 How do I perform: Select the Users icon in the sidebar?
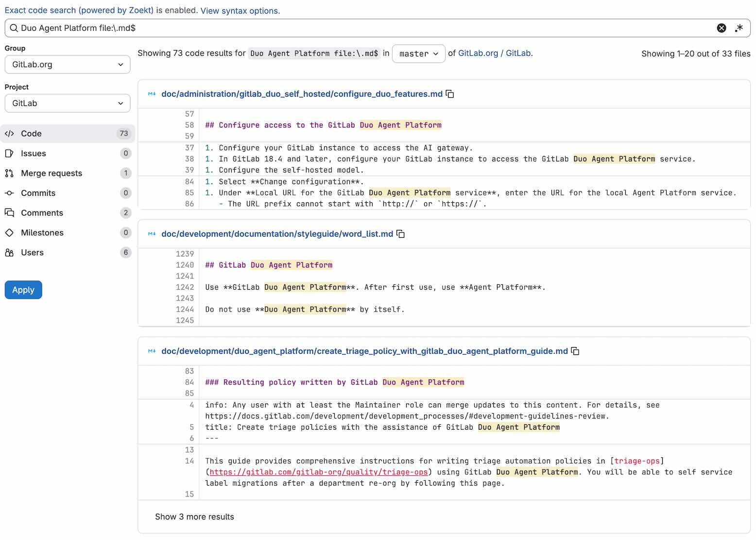9,252
